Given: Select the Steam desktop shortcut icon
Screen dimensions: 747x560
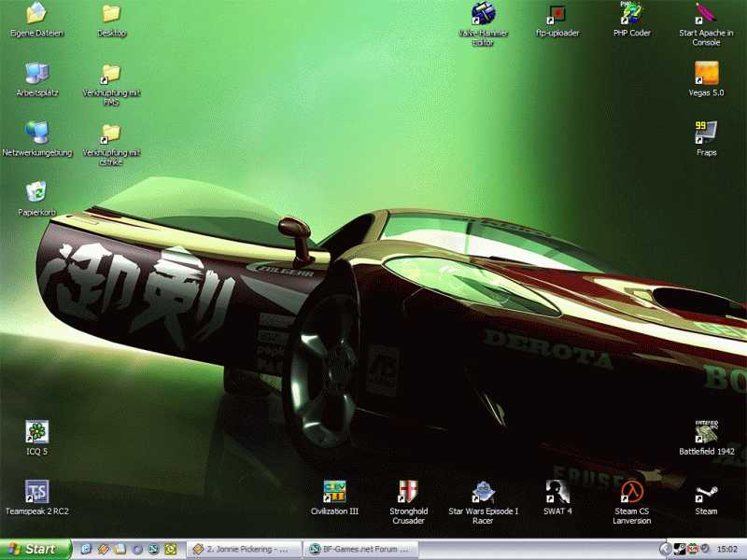Looking at the screenshot, I should tap(706, 494).
